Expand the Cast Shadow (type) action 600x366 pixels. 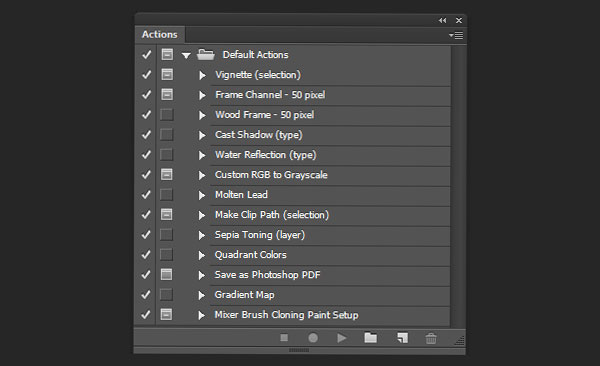[x=202, y=135]
